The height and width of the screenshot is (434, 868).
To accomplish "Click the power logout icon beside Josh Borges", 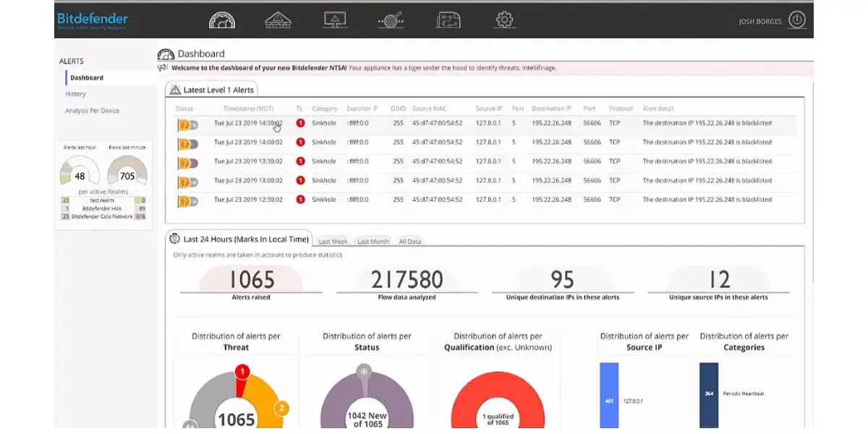I will (x=797, y=20).
